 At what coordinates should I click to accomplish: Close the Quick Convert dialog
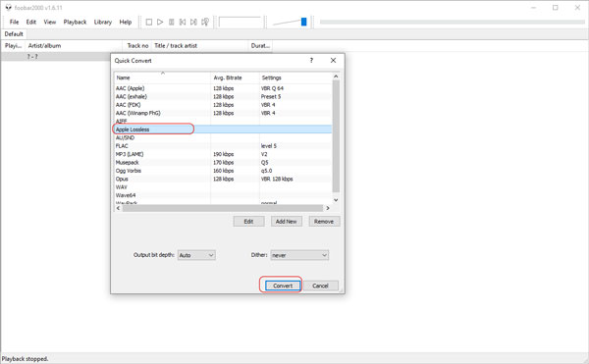click(333, 61)
